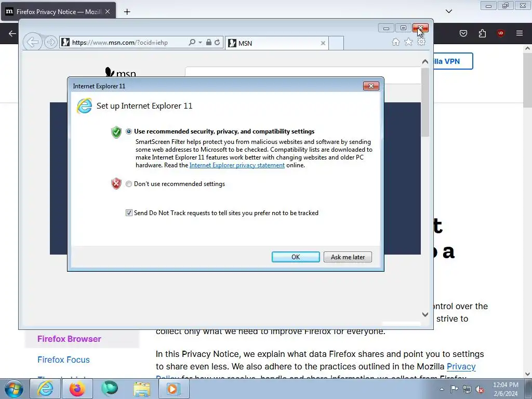Click the IE refresh icon
The height and width of the screenshot is (399, 532).
[x=217, y=43]
